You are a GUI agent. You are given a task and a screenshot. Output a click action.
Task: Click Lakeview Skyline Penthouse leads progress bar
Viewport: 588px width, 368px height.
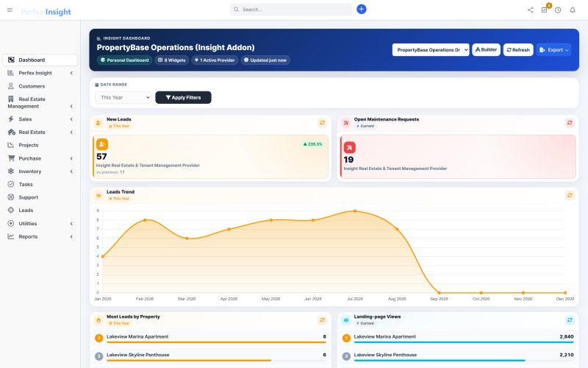point(216,361)
